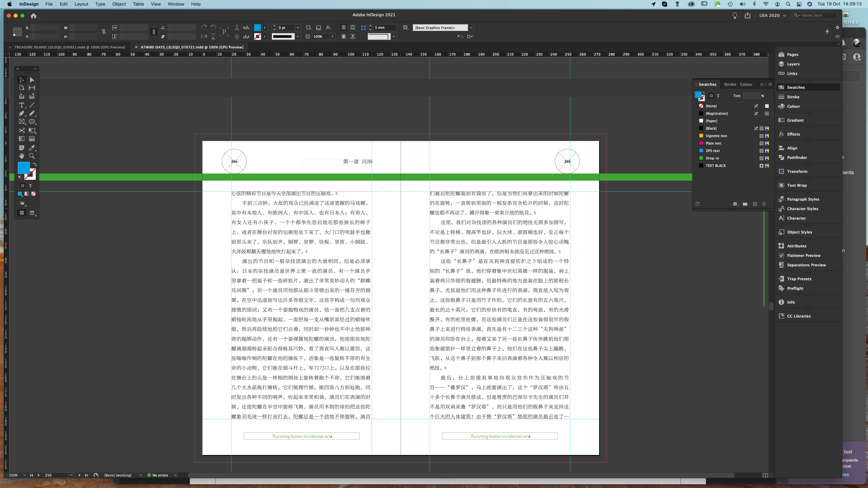Activate the Zoom tool

(x=32, y=156)
